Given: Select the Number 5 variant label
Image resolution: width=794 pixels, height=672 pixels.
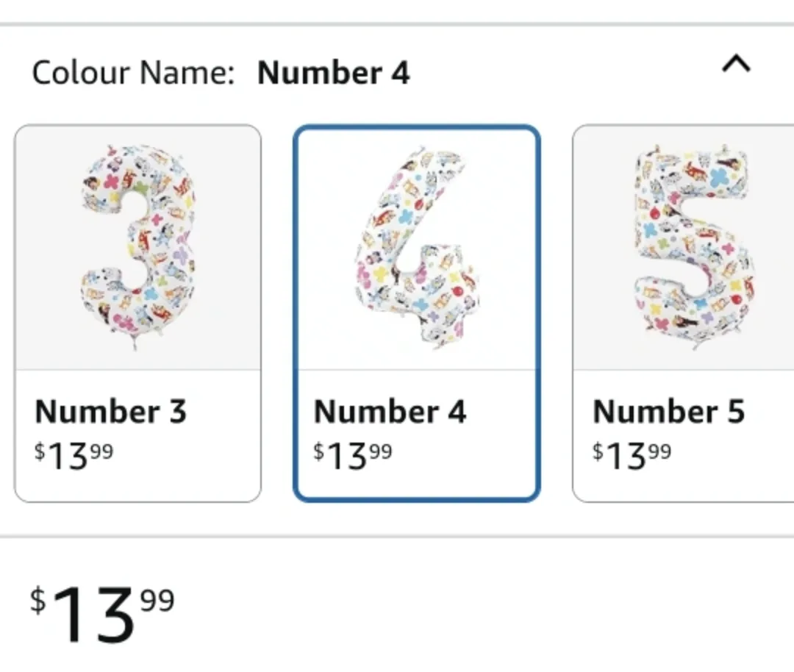Looking at the screenshot, I should [668, 412].
